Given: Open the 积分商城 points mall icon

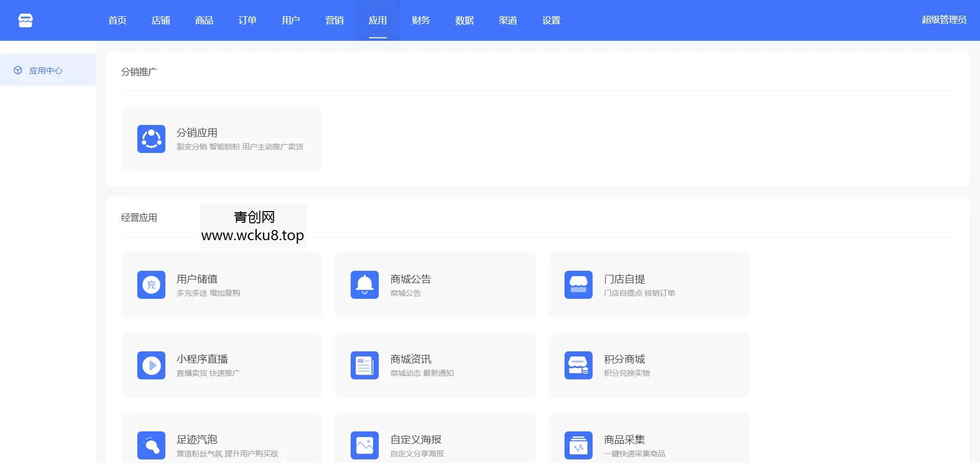Looking at the screenshot, I should click(x=577, y=365).
